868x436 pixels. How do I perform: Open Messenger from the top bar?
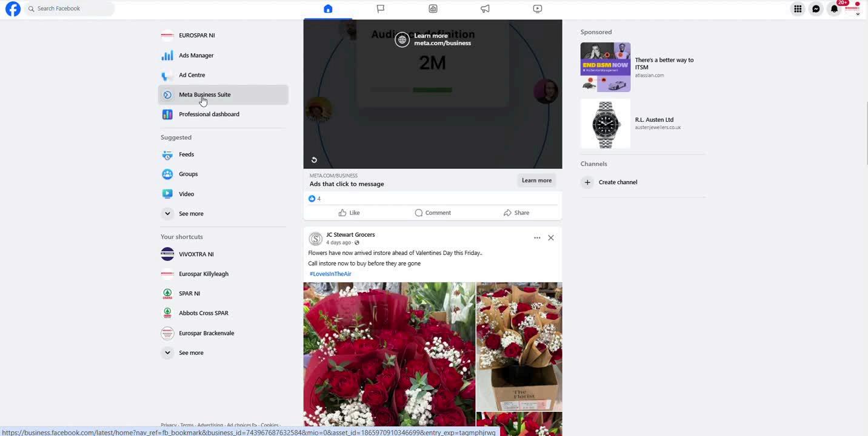(816, 8)
